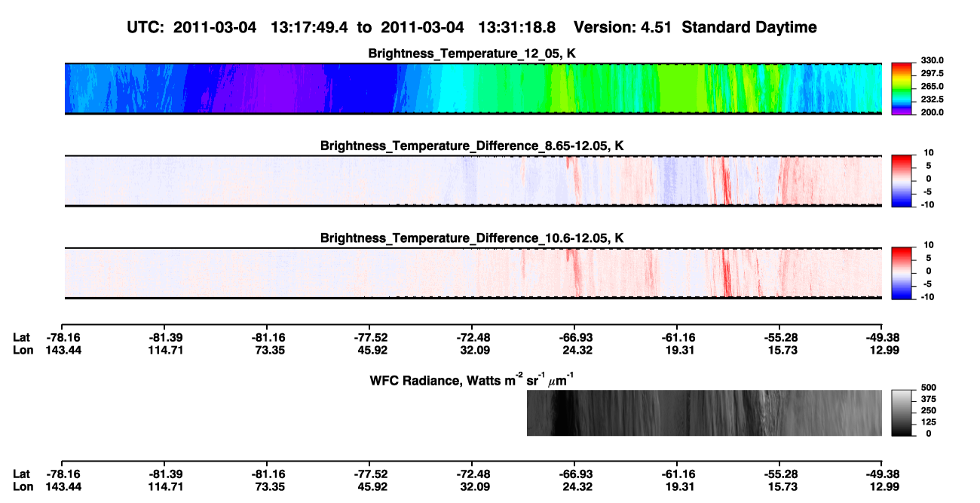Image resolution: width=980 pixels, height=503 pixels.
Task: Click latitude -72.48 on the upper axis
Action: tap(472, 337)
